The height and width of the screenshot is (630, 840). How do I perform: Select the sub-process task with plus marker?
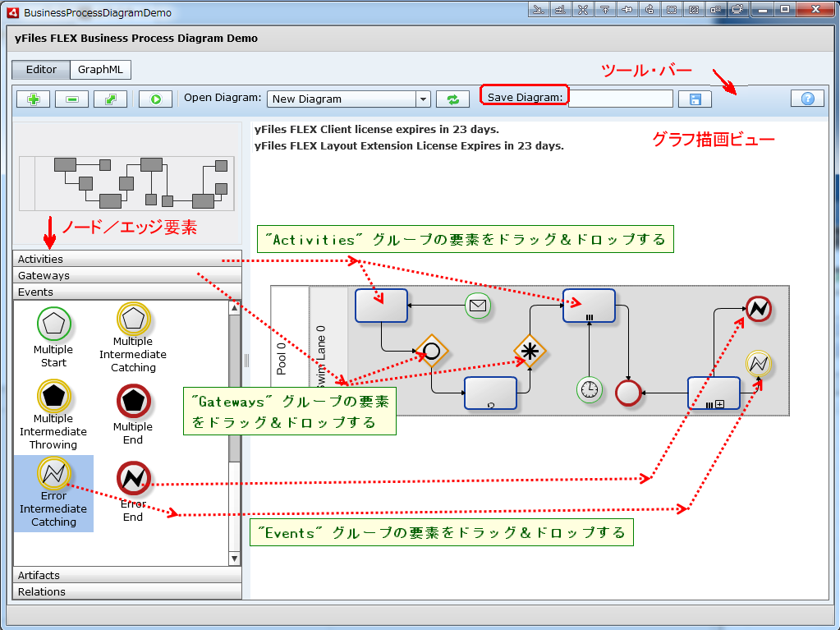[714, 393]
